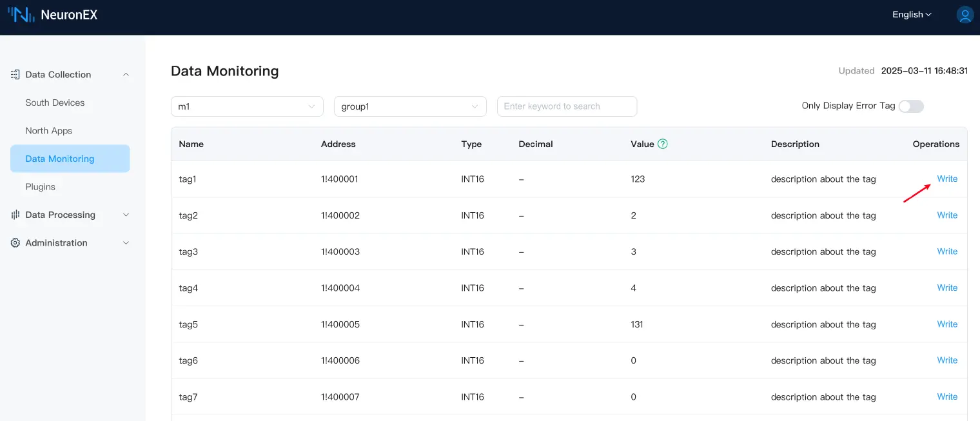Click the Data Collection sidebar icon
980x421 pixels.
tap(15, 75)
